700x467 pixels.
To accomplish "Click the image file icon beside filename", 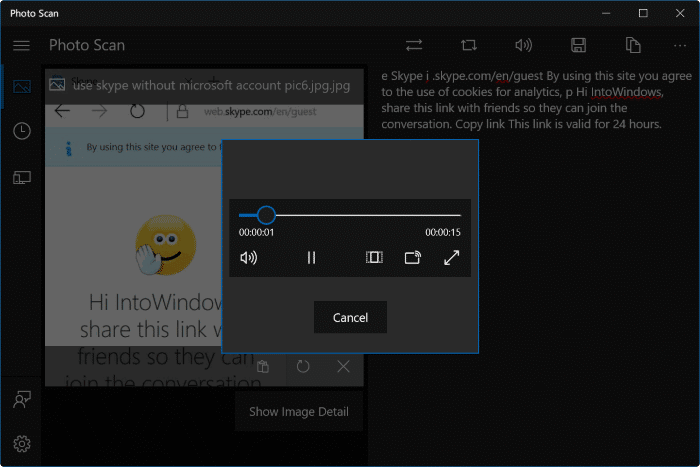I will pos(57,84).
